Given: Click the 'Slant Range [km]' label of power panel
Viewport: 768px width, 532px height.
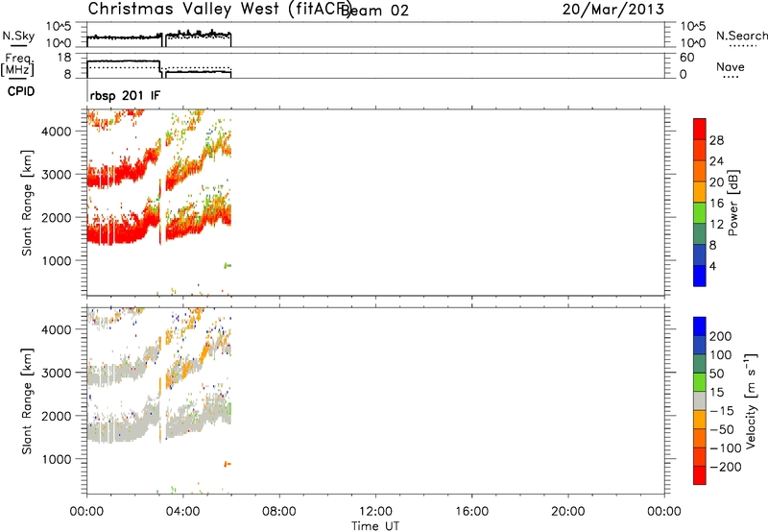Looking at the screenshot, I should pos(27,203).
